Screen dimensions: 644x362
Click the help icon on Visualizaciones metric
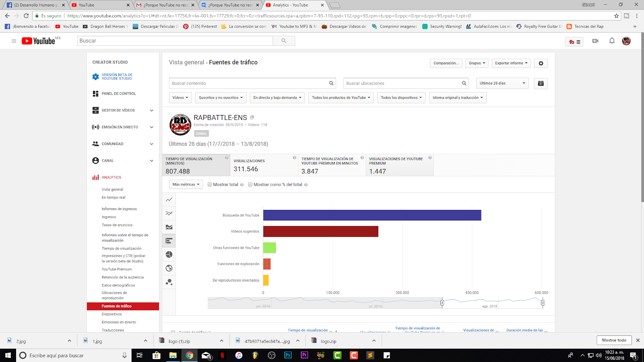(x=294, y=158)
